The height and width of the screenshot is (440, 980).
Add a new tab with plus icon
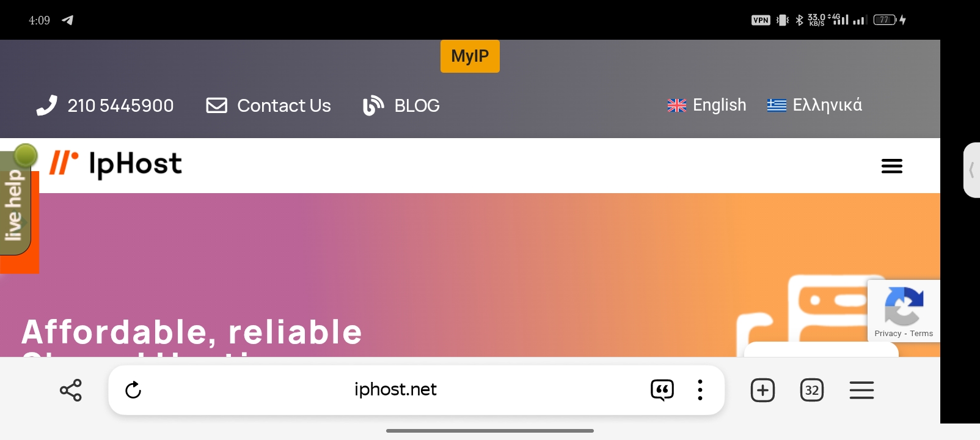(762, 390)
